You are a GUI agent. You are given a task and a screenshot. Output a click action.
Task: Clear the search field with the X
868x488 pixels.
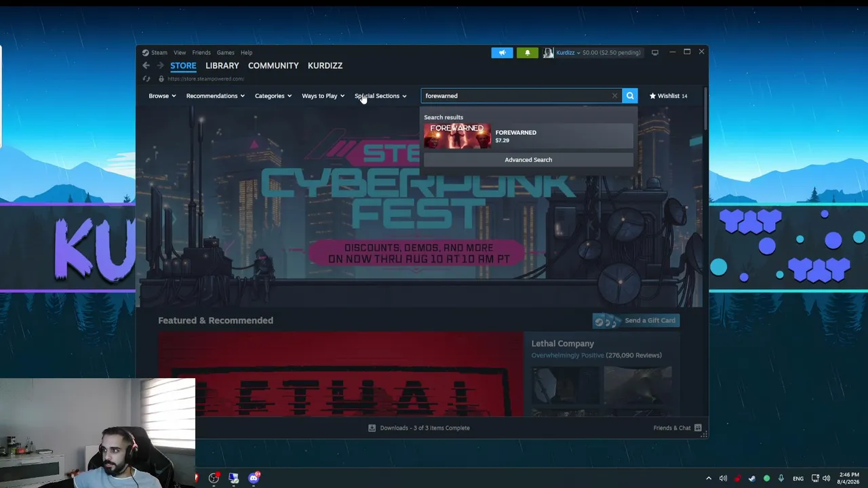pos(614,96)
